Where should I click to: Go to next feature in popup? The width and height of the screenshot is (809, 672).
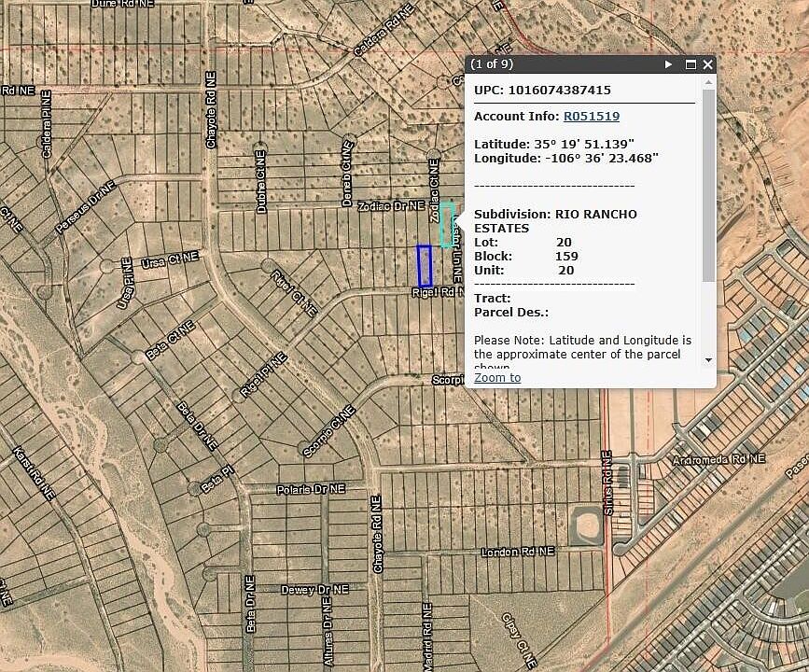pyautogui.click(x=669, y=64)
